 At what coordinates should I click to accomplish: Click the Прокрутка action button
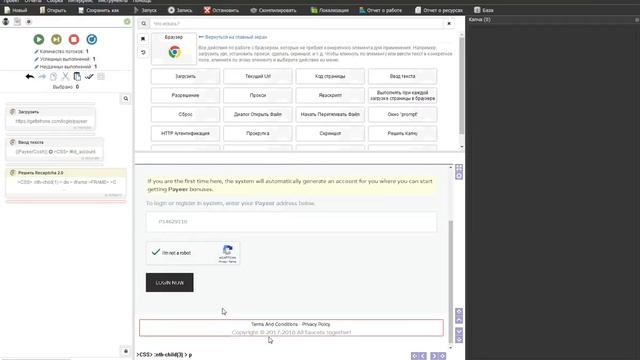tap(258, 133)
